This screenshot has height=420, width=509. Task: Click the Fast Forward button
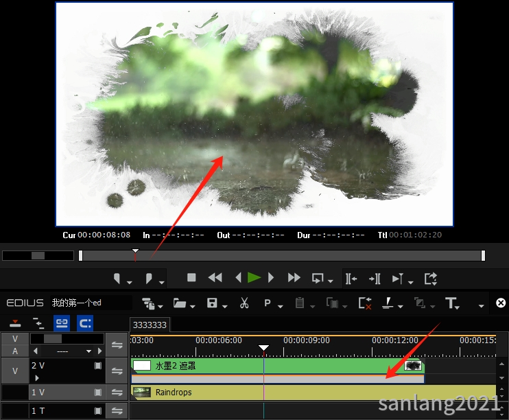[x=294, y=278]
